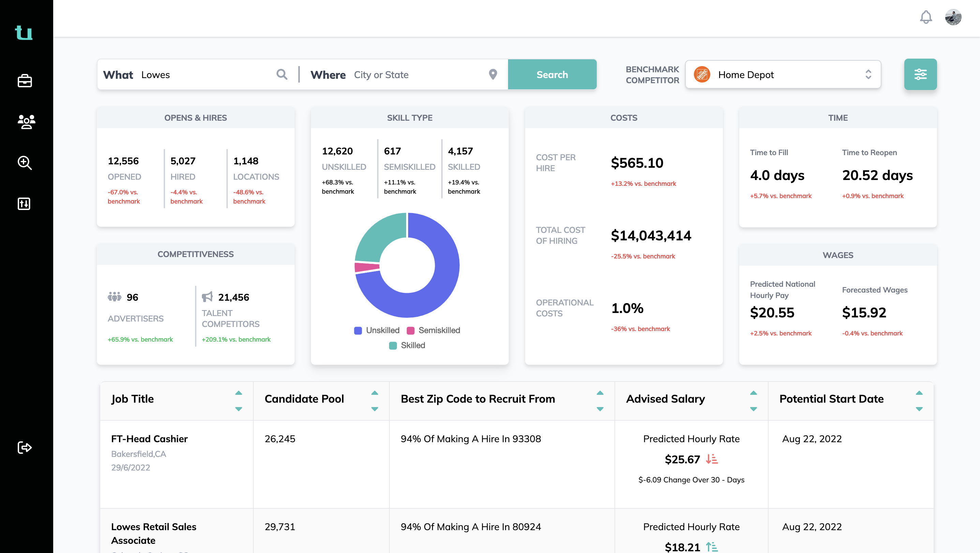Image resolution: width=980 pixels, height=553 pixels.
Task: Click the 26,245 candidate pool value
Action: 280,439
